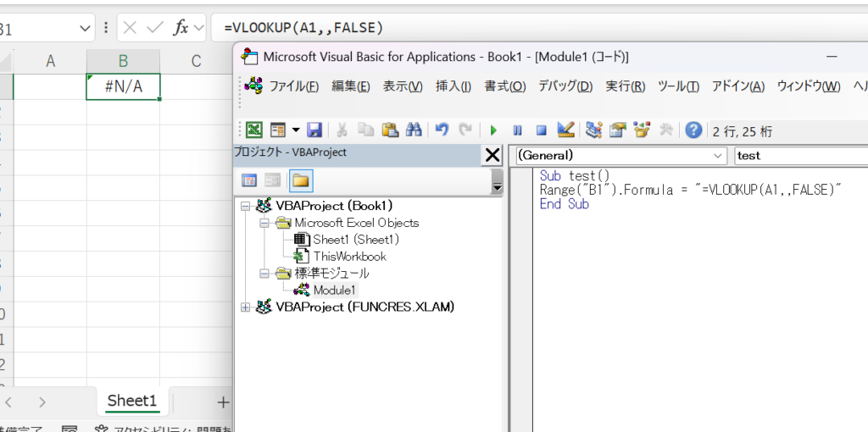Select Sheet1 (Sheet1) in project tree
This screenshot has width=868, height=432.
(356, 240)
